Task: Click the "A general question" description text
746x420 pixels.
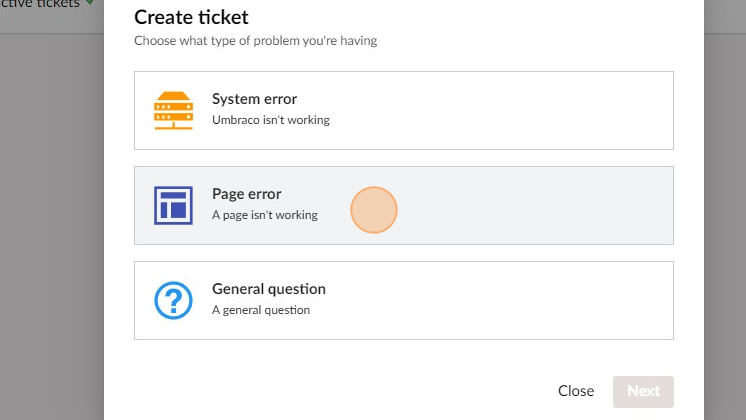Action: point(260,310)
